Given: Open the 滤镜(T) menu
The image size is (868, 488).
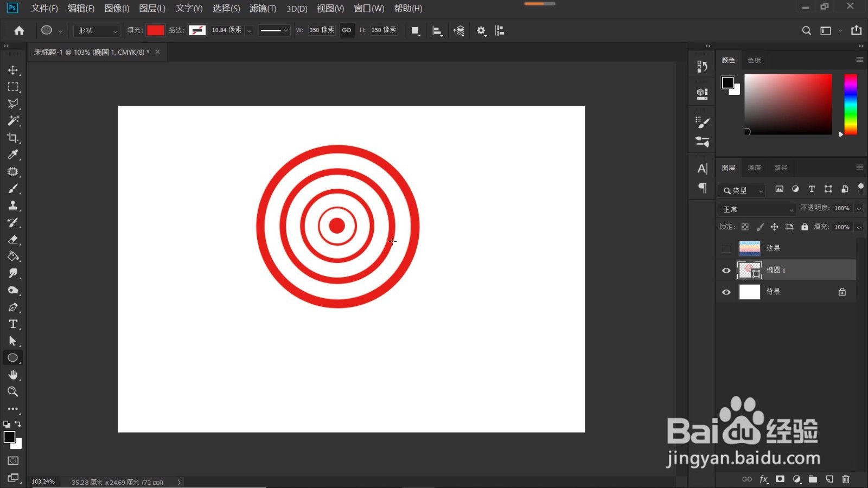Looking at the screenshot, I should 263,8.
